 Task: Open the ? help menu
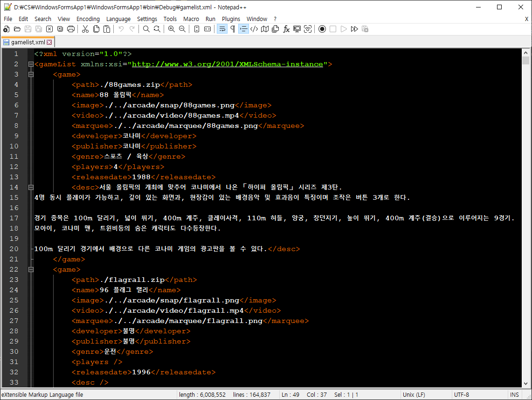click(275, 19)
